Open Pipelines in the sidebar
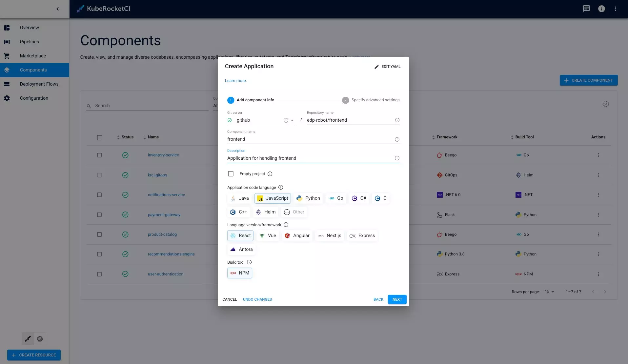Viewport: 628px width, 364px height. coord(34,42)
